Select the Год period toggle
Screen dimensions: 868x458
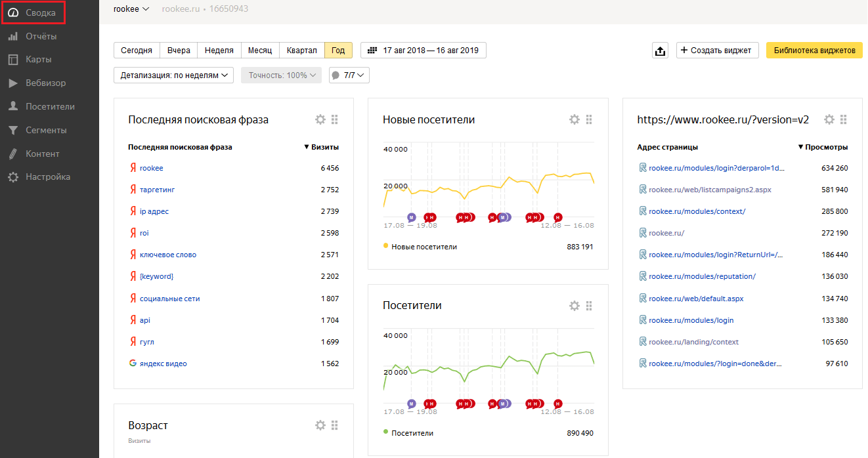pyautogui.click(x=338, y=51)
